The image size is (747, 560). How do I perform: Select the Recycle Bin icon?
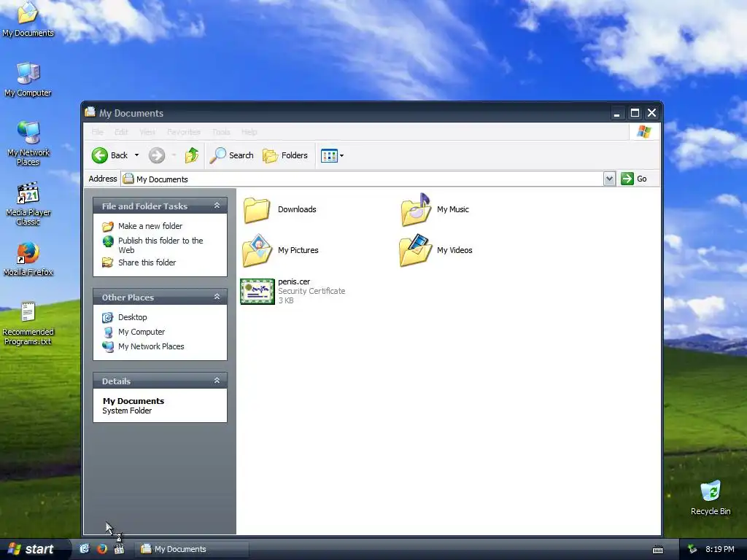click(x=711, y=497)
